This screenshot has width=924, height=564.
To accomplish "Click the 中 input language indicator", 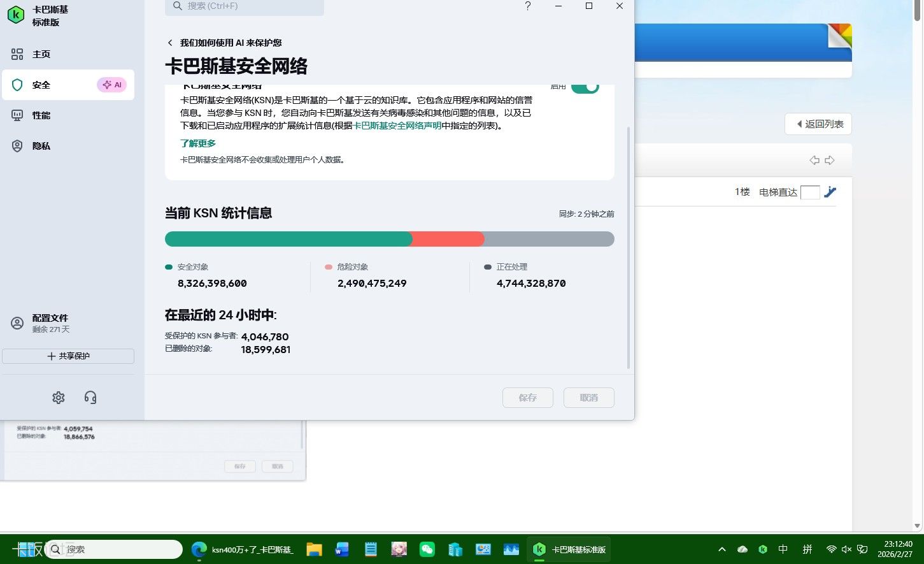I will tap(783, 549).
